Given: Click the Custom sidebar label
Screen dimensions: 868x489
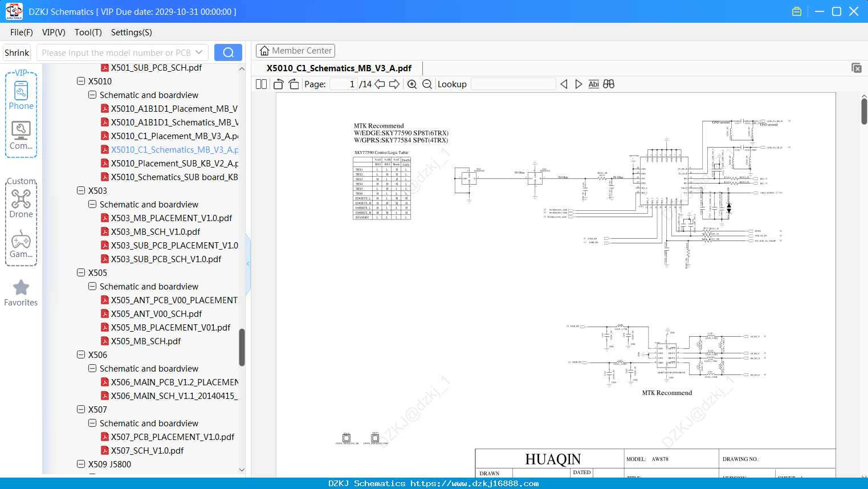Looking at the screenshot, I should 21,181.
